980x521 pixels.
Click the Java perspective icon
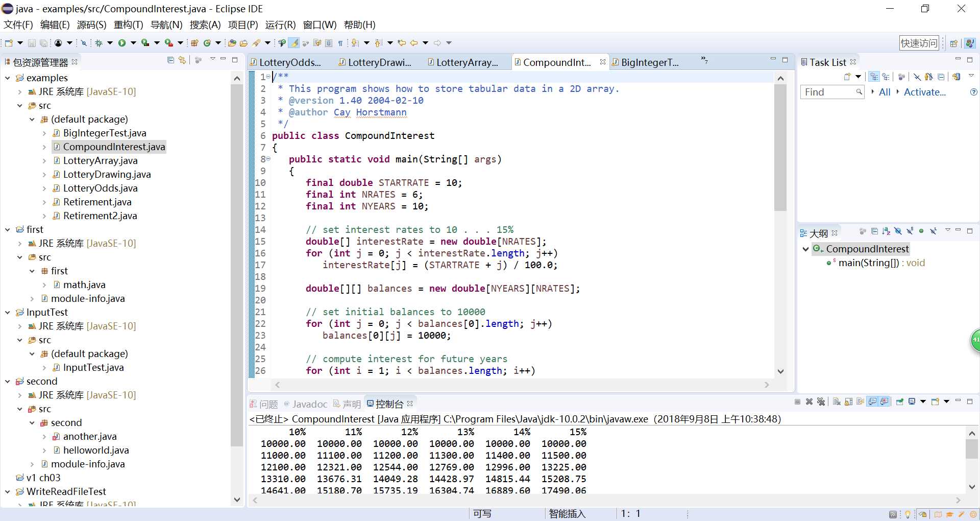click(x=970, y=43)
